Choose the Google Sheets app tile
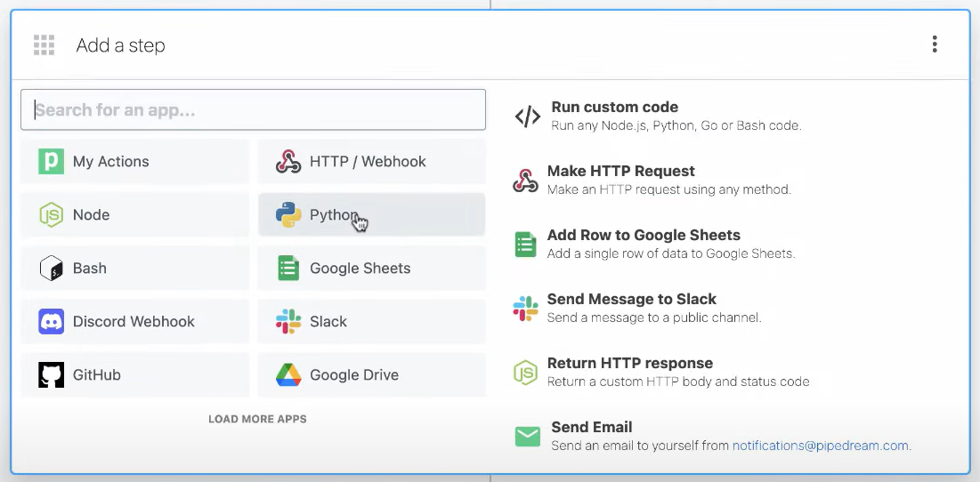Viewport: 980px width, 482px height. click(x=371, y=268)
